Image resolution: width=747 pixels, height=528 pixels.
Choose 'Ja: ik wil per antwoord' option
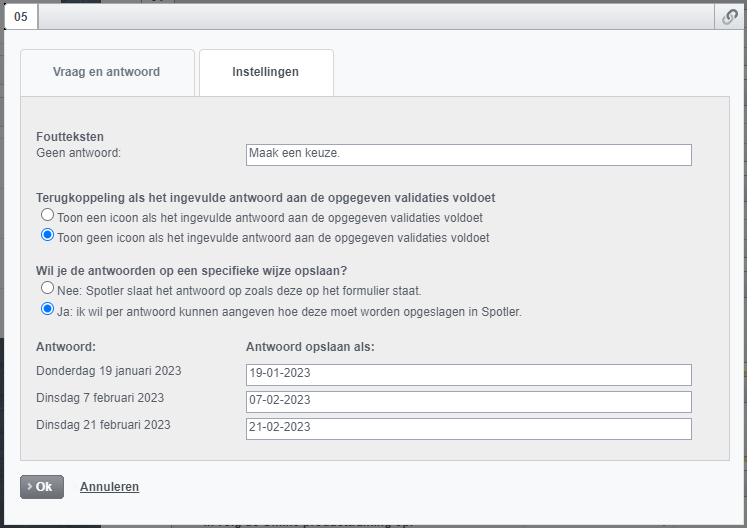tap(47, 309)
